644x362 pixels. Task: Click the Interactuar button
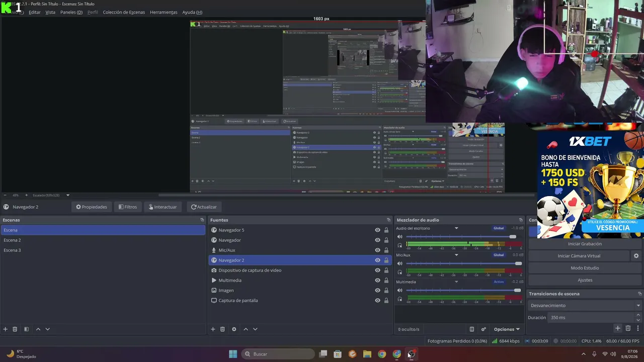[x=163, y=207]
